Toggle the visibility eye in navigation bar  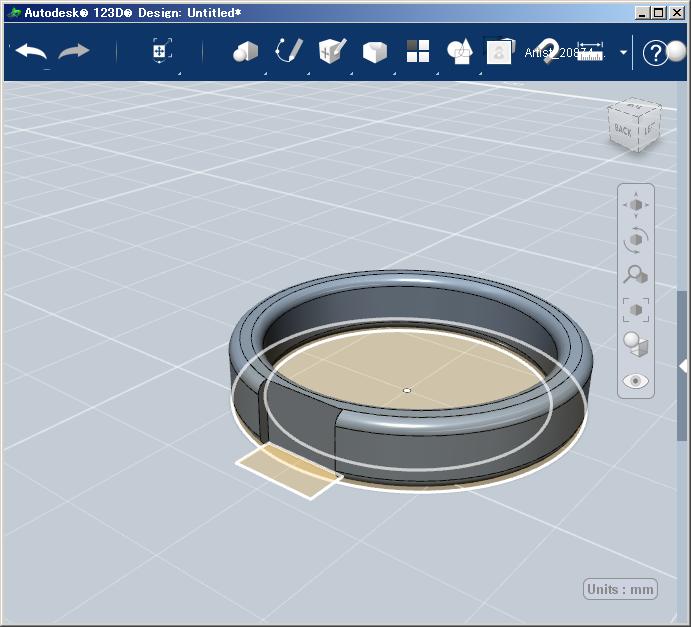point(635,381)
